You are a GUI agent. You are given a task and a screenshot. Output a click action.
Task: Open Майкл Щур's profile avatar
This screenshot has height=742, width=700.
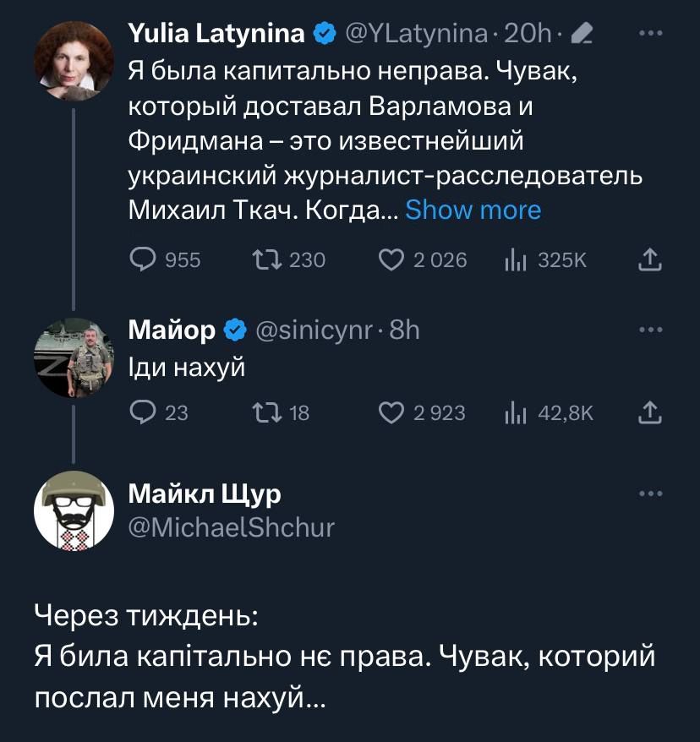coord(74,512)
